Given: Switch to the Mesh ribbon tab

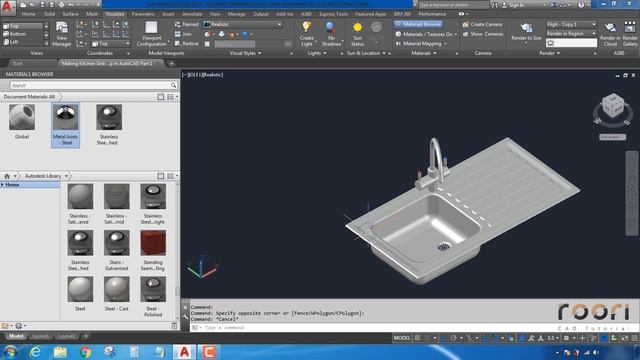Looking at the screenshot, I should point(92,14).
